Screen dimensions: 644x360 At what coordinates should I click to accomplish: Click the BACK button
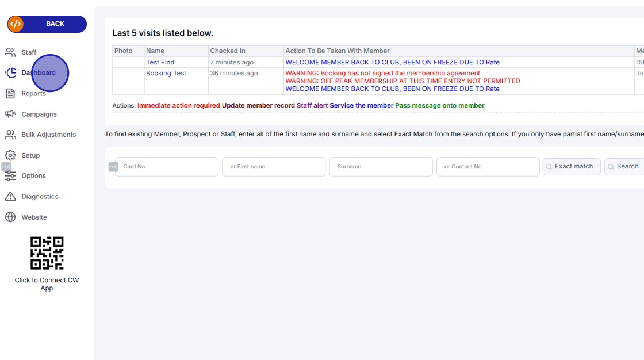[x=47, y=24]
